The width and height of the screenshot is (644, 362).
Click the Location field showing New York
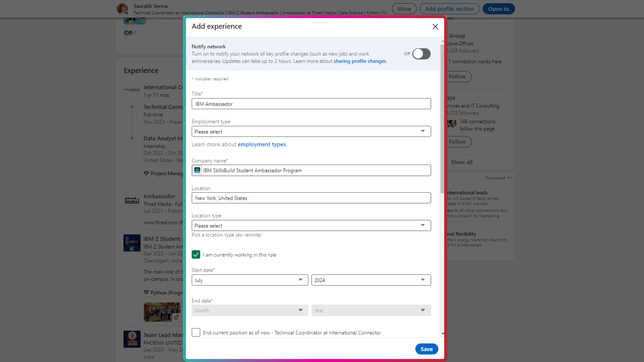[x=311, y=198]
